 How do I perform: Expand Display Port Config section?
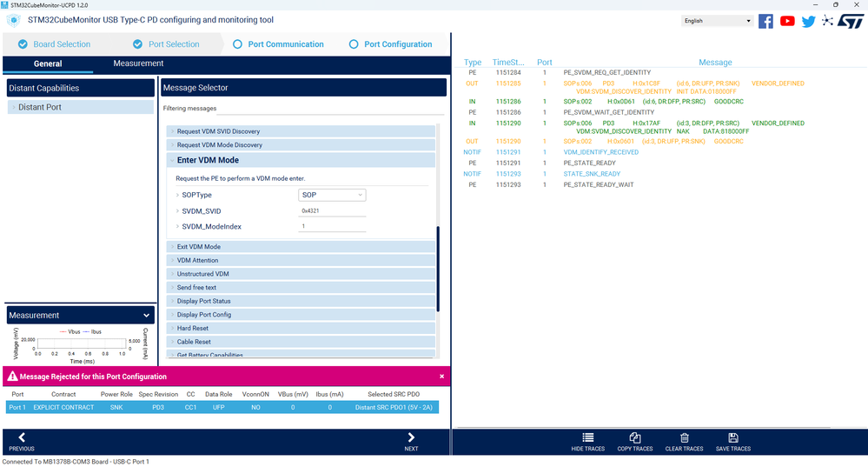click(x=301, y=315)
